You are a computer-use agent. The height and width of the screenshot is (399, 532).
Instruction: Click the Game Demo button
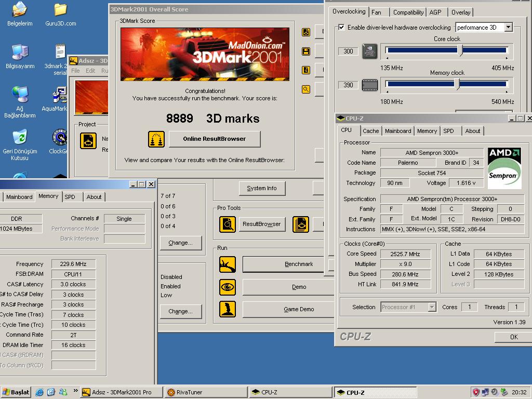(288, 309)
